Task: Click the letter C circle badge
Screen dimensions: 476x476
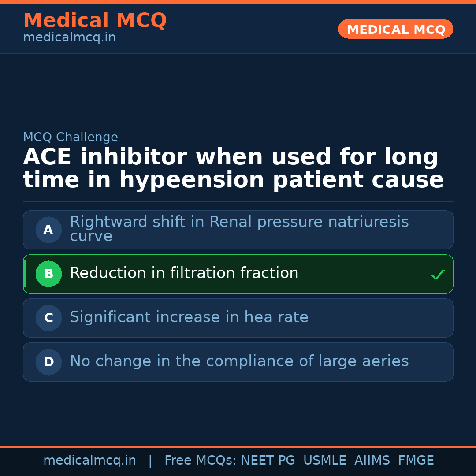Action: tap(48, 318)
